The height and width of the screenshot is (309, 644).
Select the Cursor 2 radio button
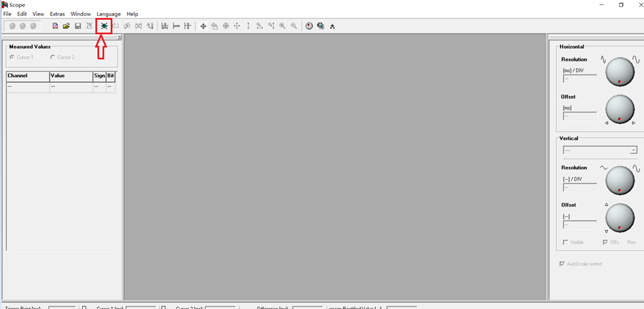coord(53,57)
